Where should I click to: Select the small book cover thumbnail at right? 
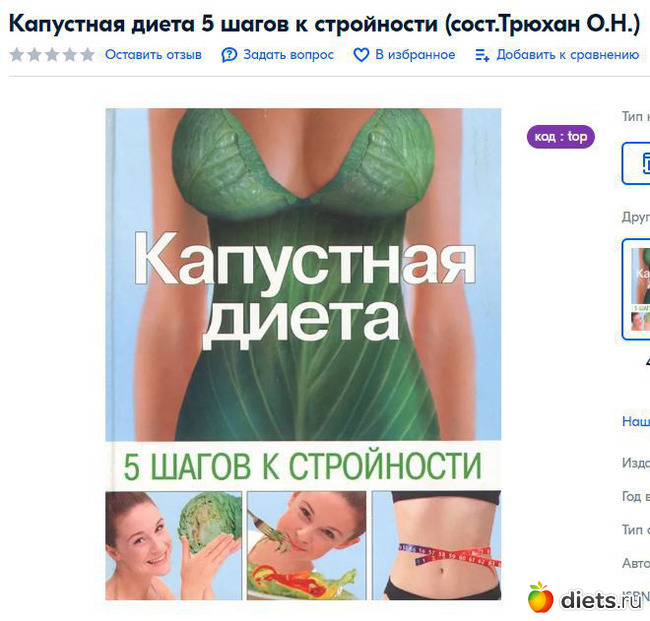point(637,289)
